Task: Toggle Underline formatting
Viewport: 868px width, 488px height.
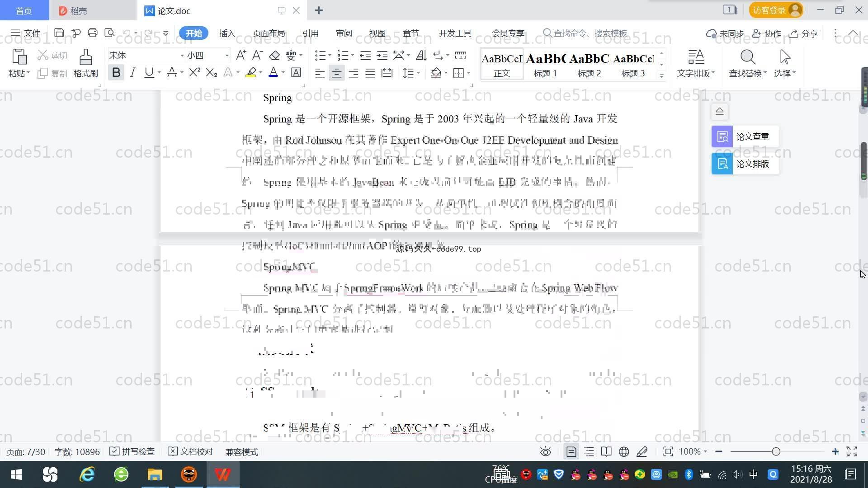Action: click(149, 72)
